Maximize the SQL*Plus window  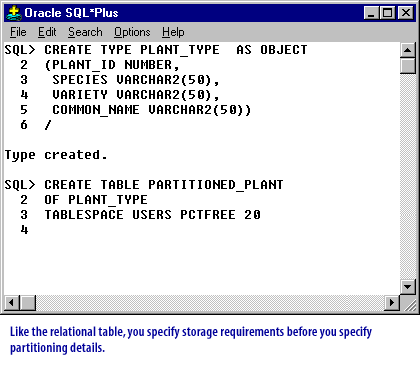(x=387, y=13)
